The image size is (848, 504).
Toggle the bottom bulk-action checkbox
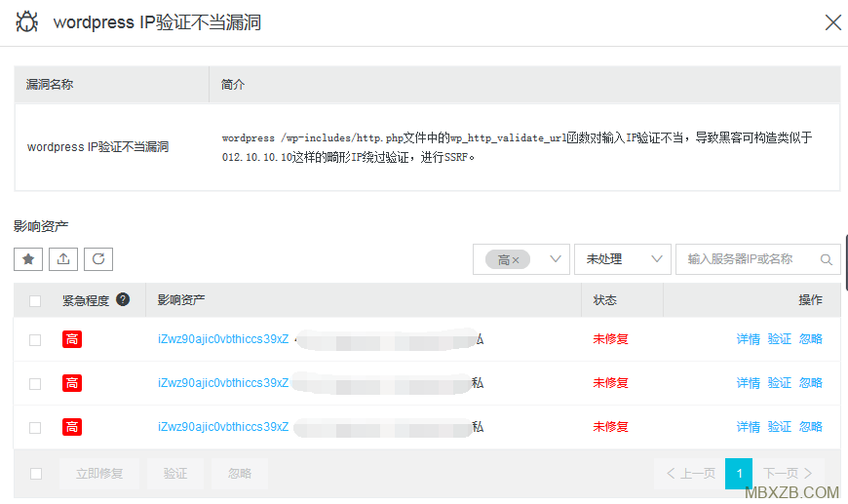(x=36, y=474)
